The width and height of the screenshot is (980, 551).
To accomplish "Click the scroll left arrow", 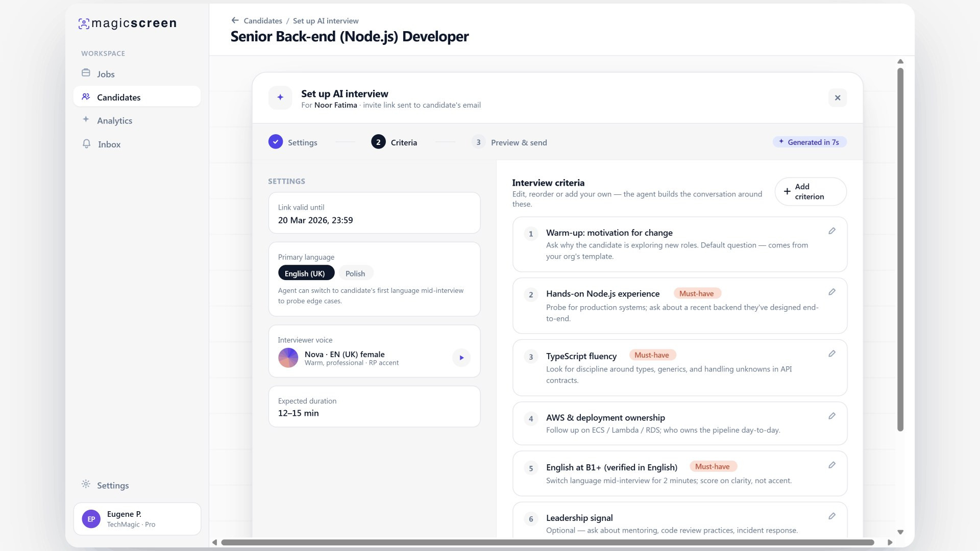I will pyautogui.click(x=214, y=542).
